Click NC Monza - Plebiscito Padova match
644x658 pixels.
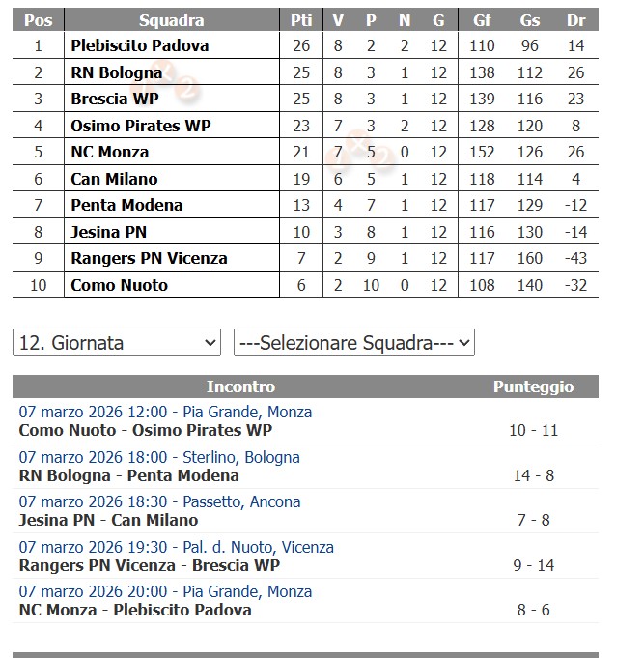click(135, 610)
